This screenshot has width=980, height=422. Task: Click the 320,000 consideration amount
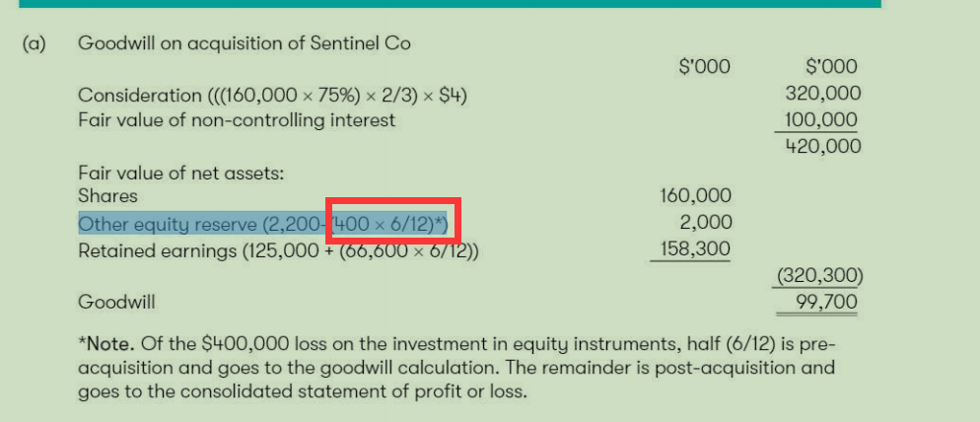pyautogui.click(x=823, y=94)
